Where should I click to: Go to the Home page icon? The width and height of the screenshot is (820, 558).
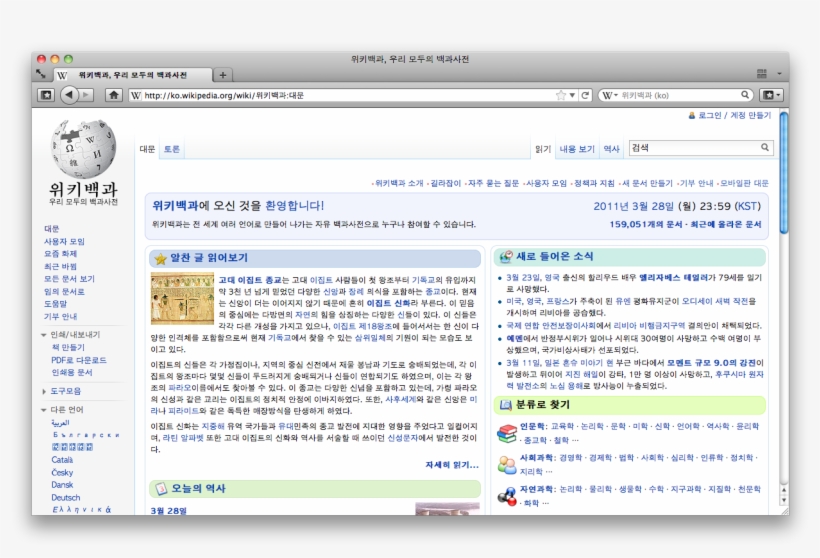tap(113, 95)
